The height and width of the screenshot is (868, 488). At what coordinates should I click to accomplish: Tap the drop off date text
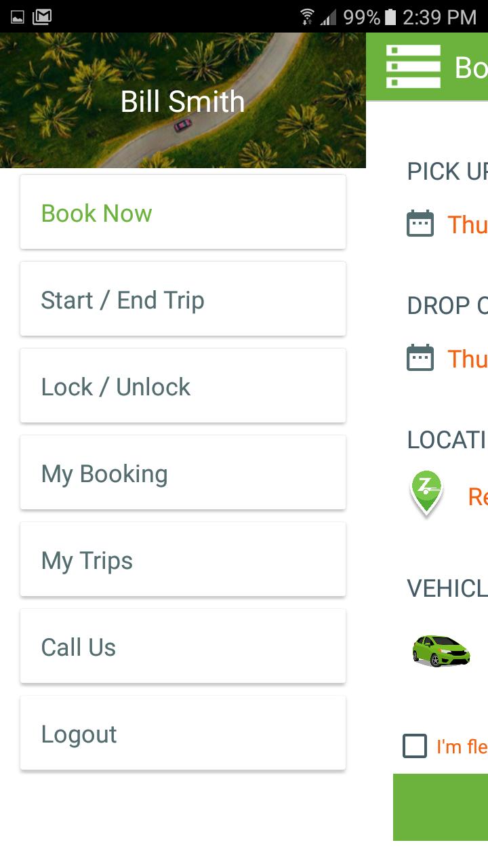(x=468, y=359)
